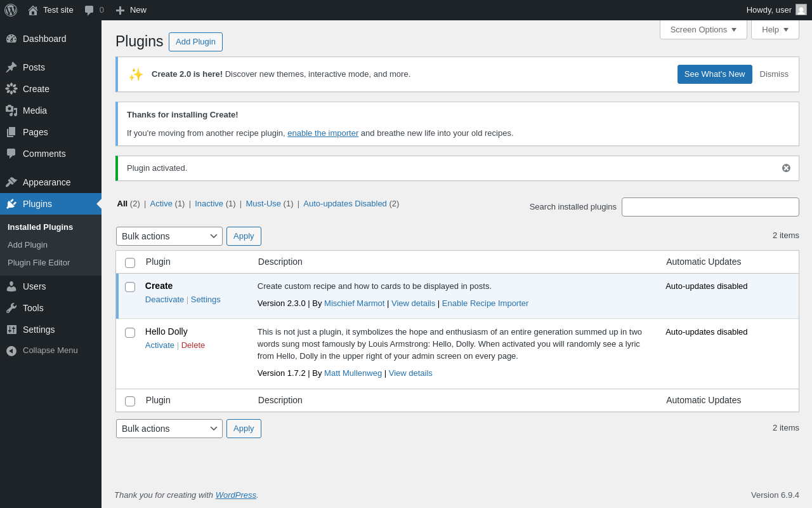Filter plugins by the Inactive tab
812x508 pixels.
click(x=209, y=204)
